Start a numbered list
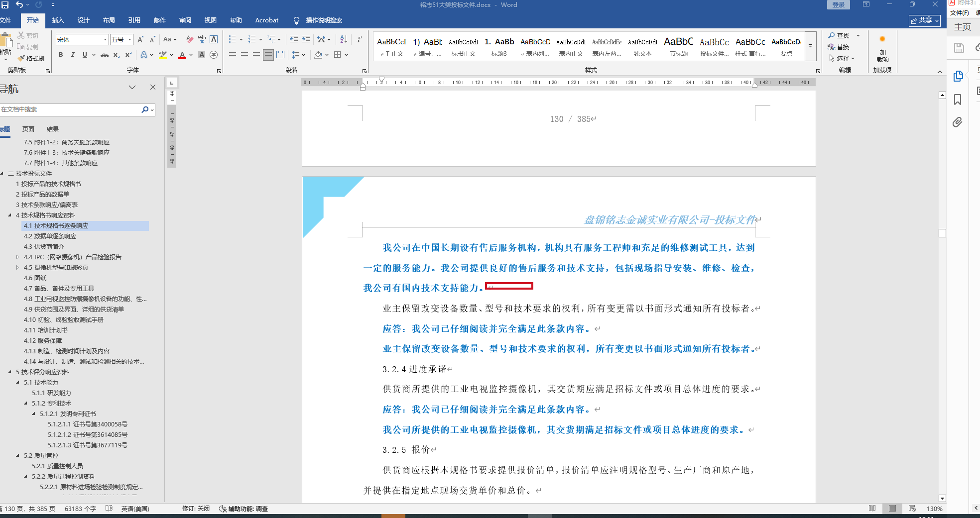Image resolution: width=980 pixels, height=518 pixels. 252,39
